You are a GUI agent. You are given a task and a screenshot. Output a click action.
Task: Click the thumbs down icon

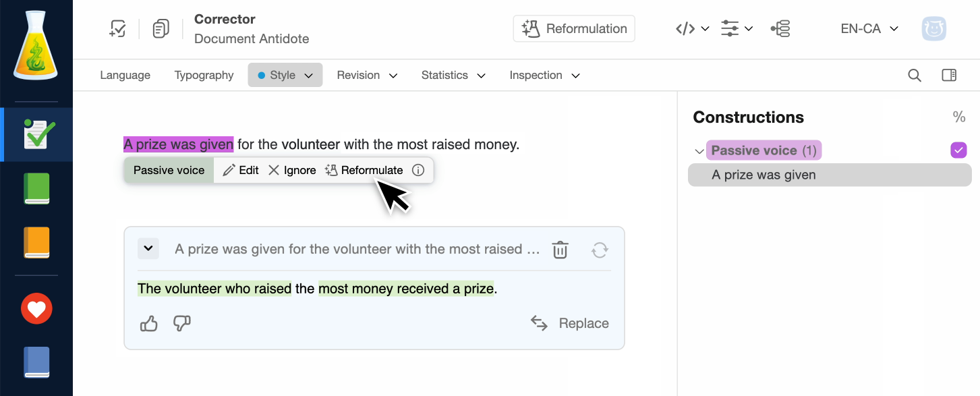(x=182, y=324)
